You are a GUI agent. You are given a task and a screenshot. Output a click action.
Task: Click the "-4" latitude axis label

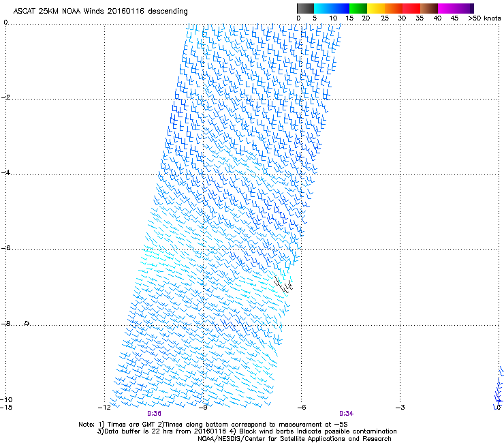tap(5, 172)
